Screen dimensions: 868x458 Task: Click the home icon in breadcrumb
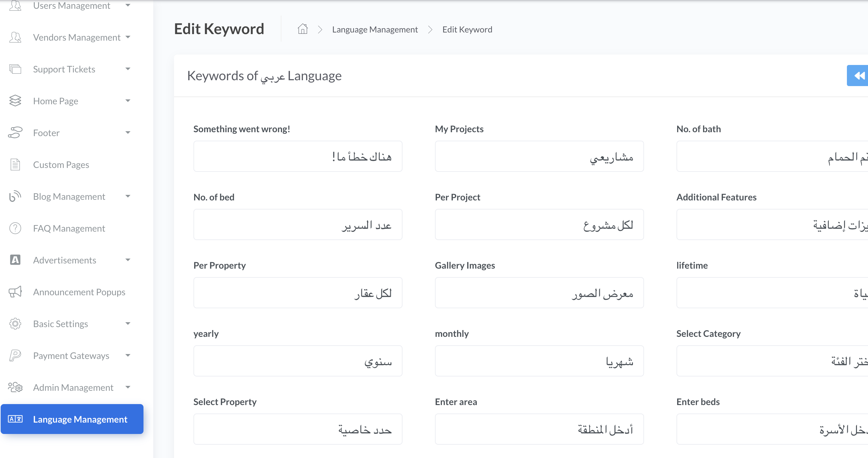pos(302,29)
